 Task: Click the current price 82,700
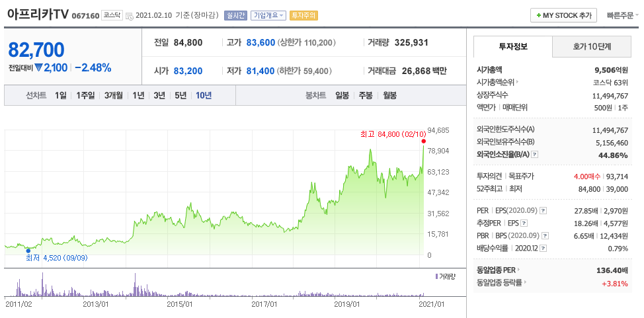[36, 50]
